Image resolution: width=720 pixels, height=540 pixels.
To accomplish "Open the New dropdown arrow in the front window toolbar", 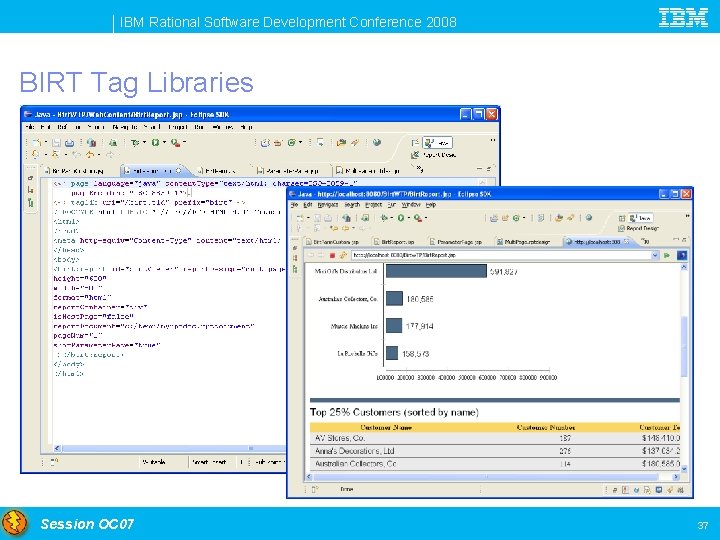I will pyautogui.click(x=307, y=218).
